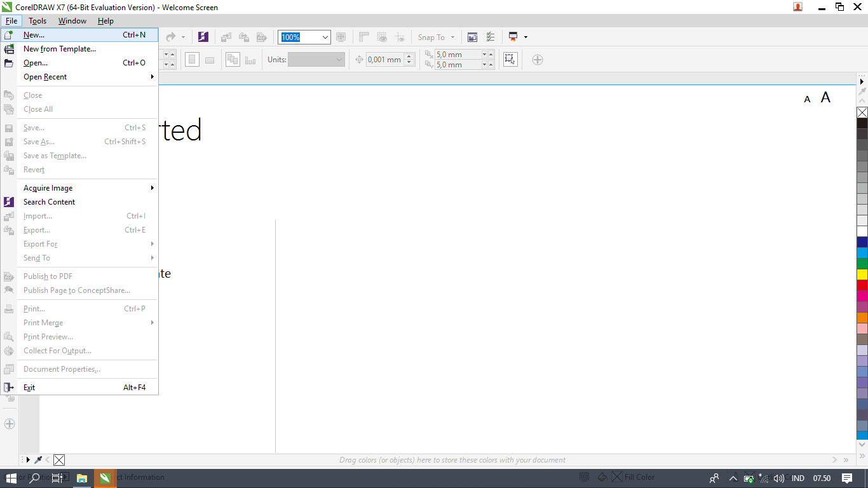
Task: Toggle the Show Rulers button
Action: 364,37
